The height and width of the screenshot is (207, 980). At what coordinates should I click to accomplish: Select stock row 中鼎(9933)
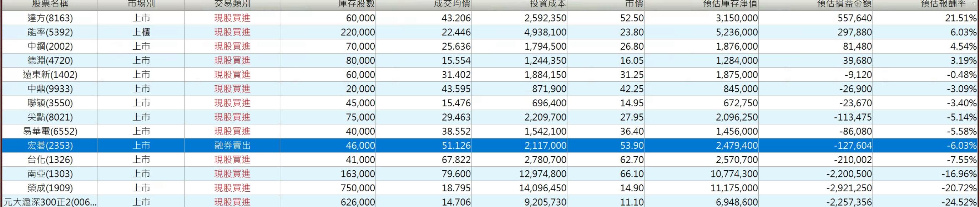tap(490, 89)
